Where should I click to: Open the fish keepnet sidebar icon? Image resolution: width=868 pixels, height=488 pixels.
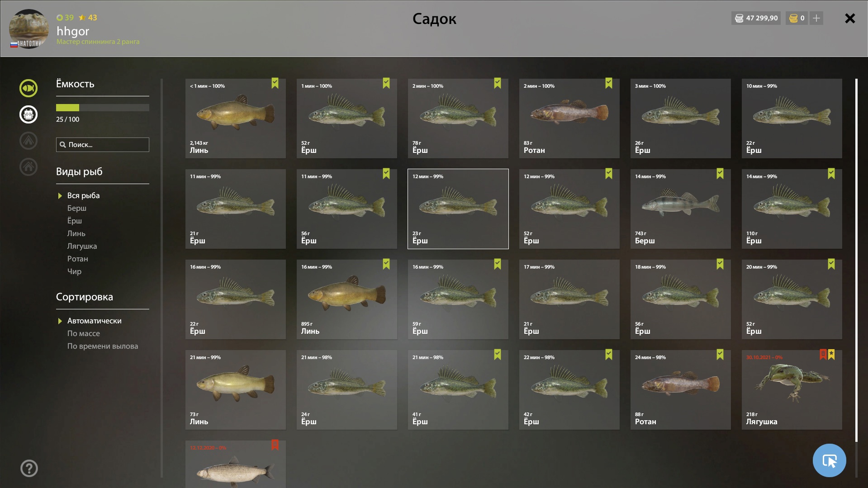(28, 88)
